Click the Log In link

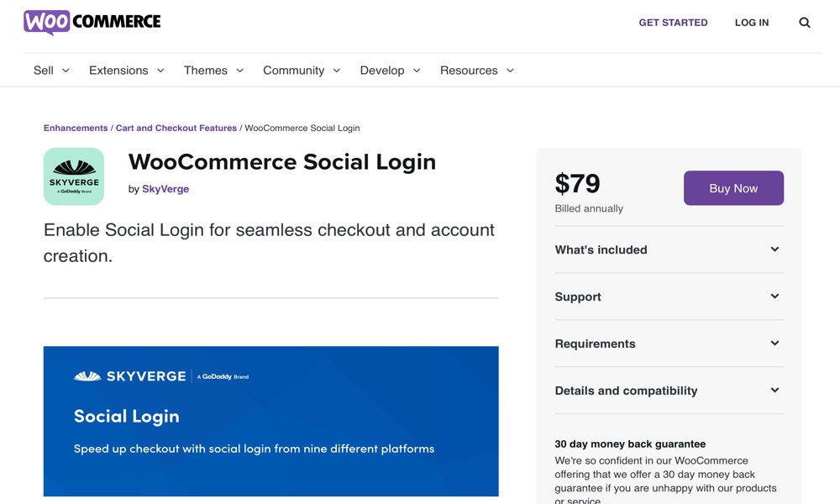pos(752,23)
